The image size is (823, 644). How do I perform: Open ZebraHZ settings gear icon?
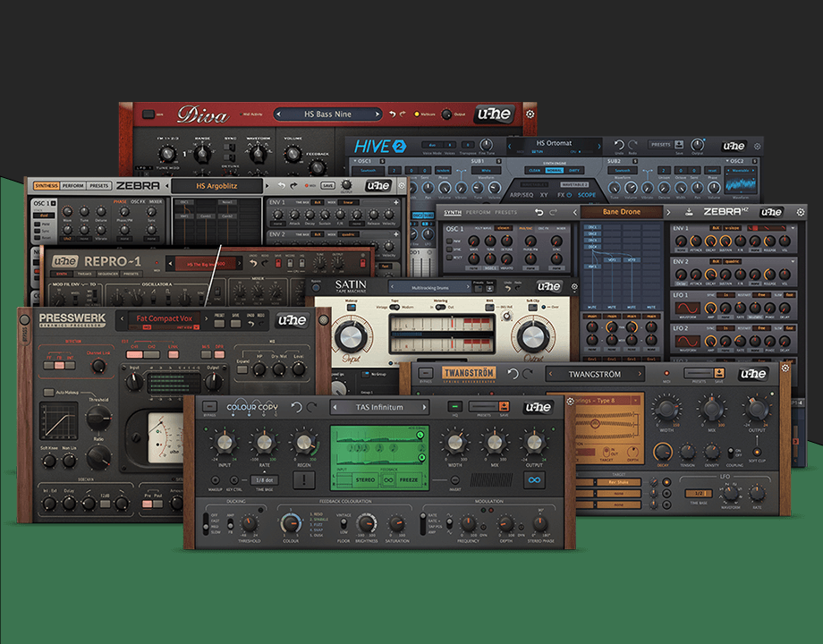pos(800,212)
